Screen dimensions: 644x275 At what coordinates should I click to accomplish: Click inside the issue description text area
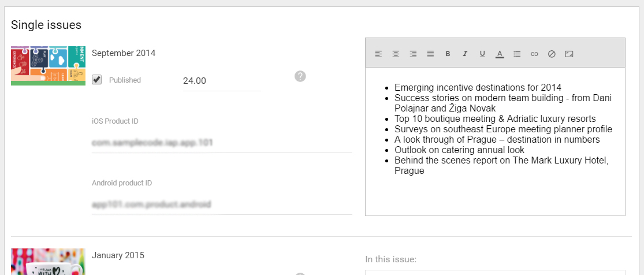click(x=495, y=142)
